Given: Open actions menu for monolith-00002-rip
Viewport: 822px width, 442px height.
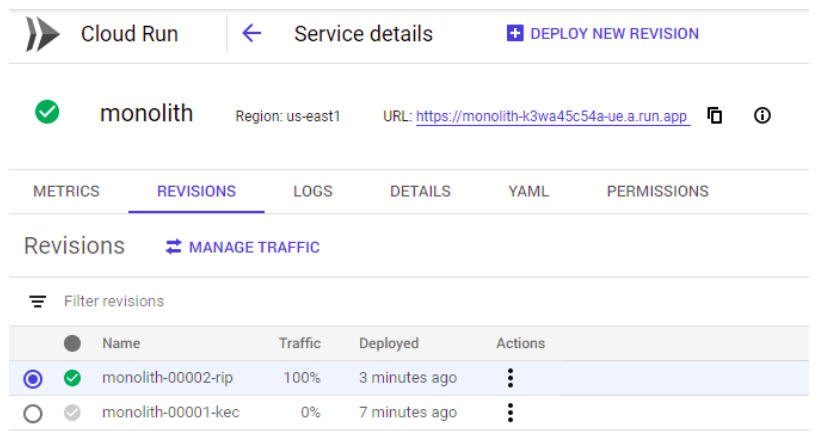Looking at the screenshot, I should click(x=510, y=378).
